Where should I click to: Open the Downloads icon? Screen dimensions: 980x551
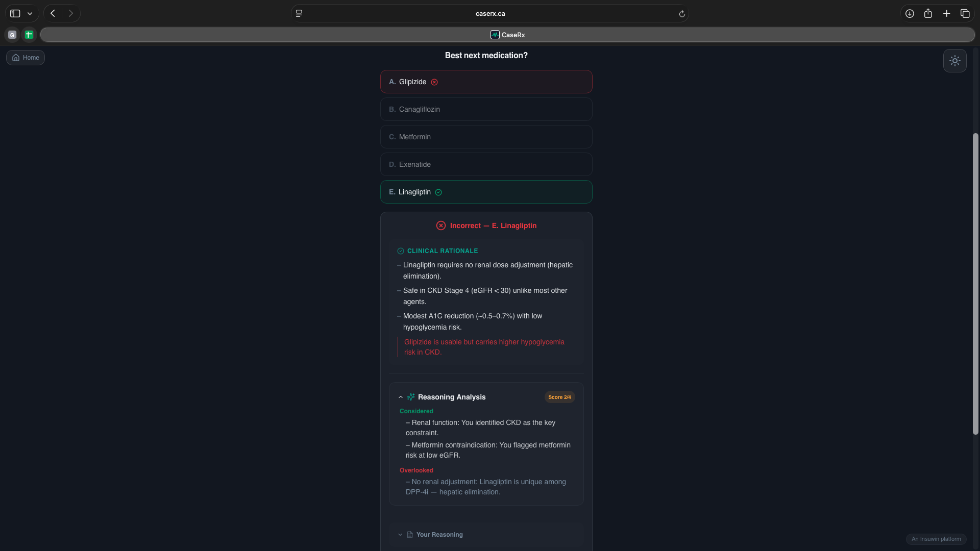[x=910, y=13]
